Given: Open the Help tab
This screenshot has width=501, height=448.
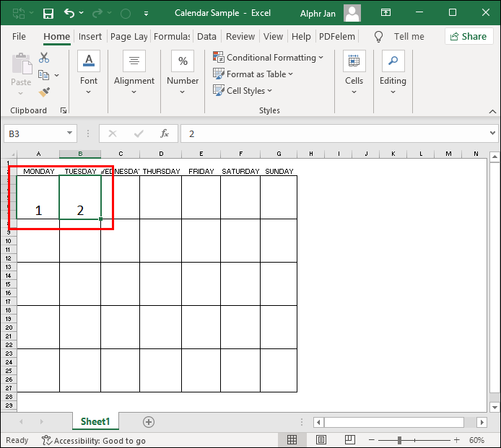Looking at the screenshot, I should (x=301, y=36).
